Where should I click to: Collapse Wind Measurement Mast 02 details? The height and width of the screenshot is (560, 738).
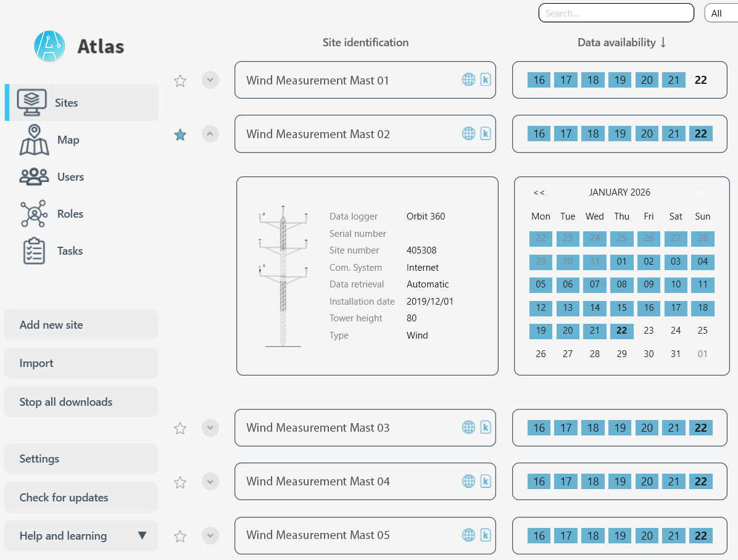210,134
